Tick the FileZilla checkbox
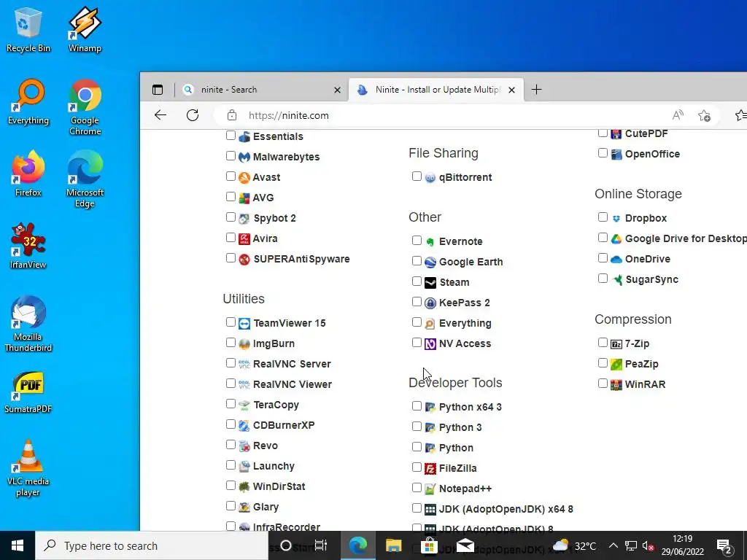Image resolution: width=747 pixels, height=560 pixels. [x=417, y=467]
